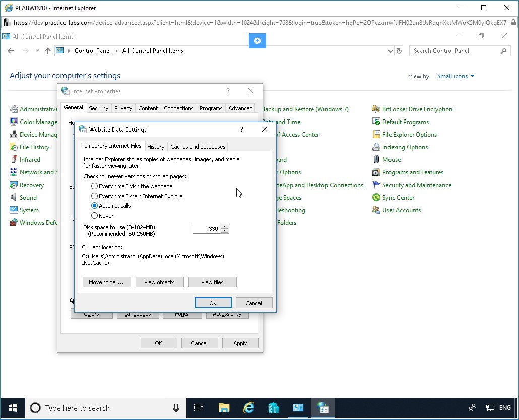Increase disk space with the up spinner
Viewport: 519px width, 420px height.
225,226
